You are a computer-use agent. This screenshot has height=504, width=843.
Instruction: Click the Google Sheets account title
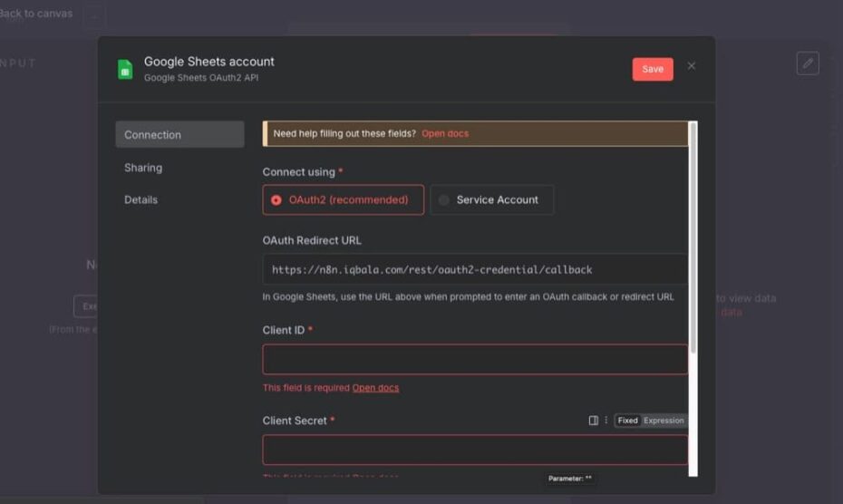[x=209, y=62]
